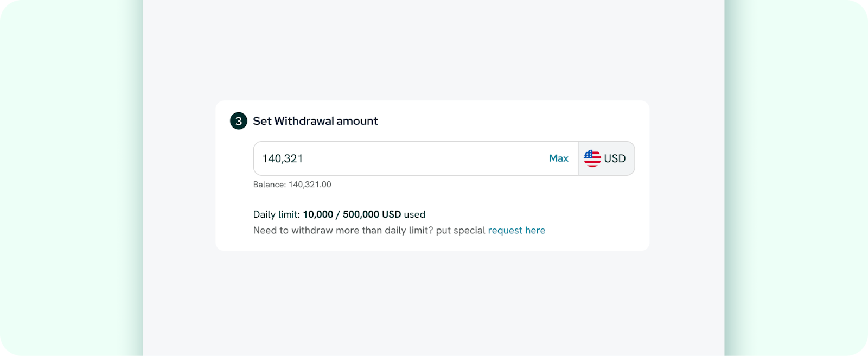The image size is (868, 356).
Task: Click the word 'used' after the limit
Action: pos(414,214)
